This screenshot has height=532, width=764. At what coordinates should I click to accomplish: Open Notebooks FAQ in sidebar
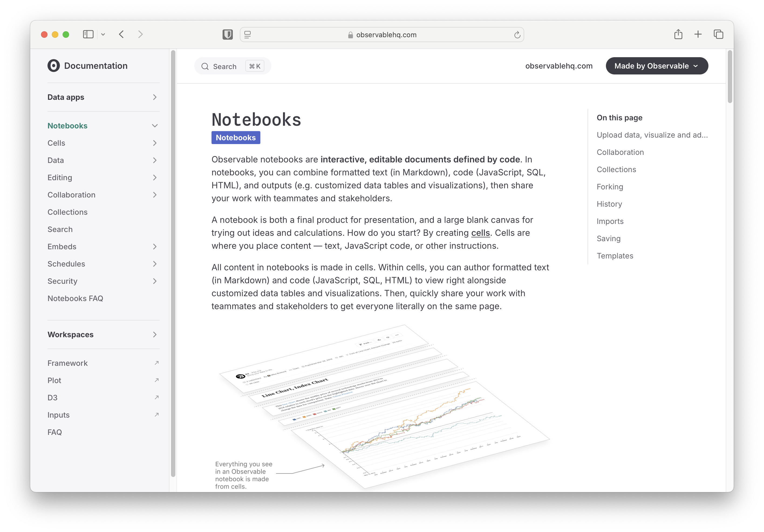click(x=75, y=298)
